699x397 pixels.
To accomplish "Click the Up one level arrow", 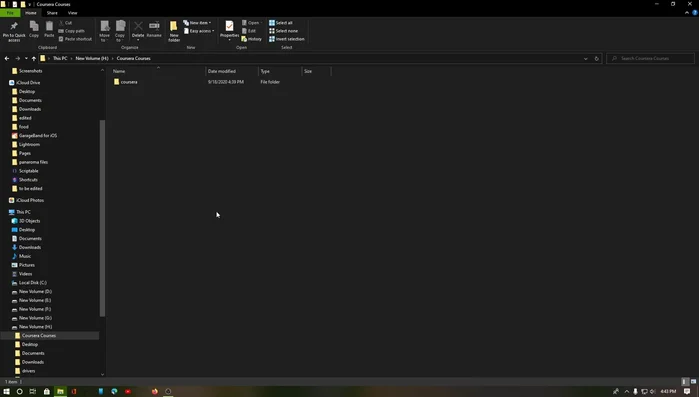I will (33, 58).
